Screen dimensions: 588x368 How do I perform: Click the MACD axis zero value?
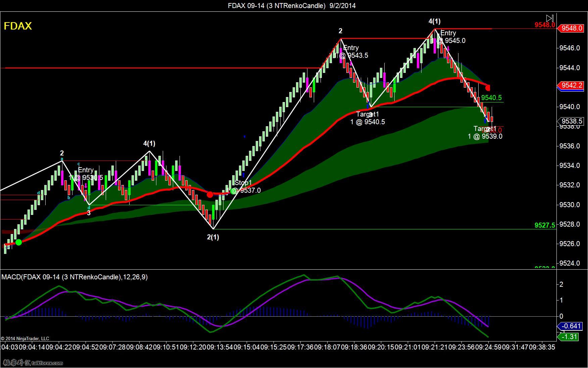click(561, 316)
